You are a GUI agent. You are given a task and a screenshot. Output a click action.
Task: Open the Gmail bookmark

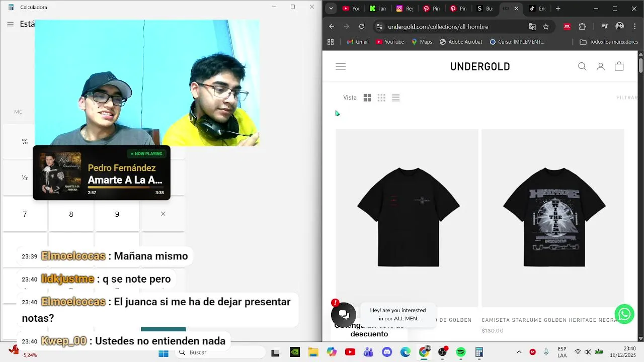coord(358,42)
